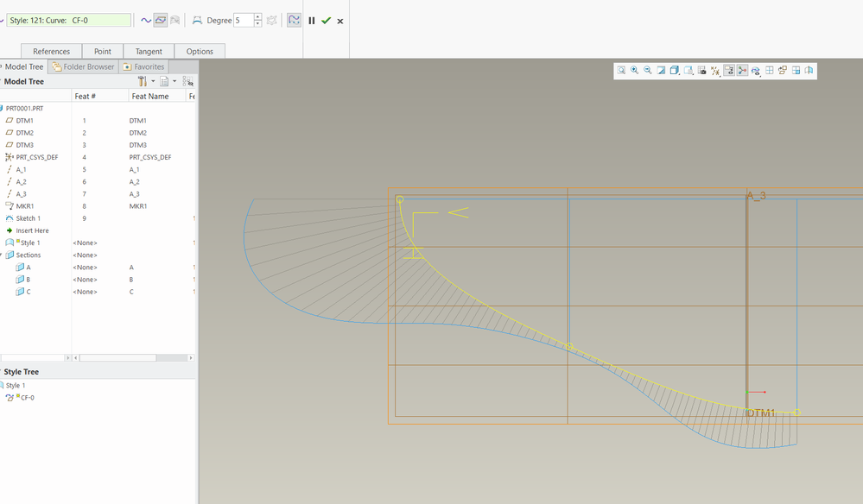Viewport: 863px width, 504px height.
Task: Click the green checkmark to accept curve
Action: [x=326, y=21]
